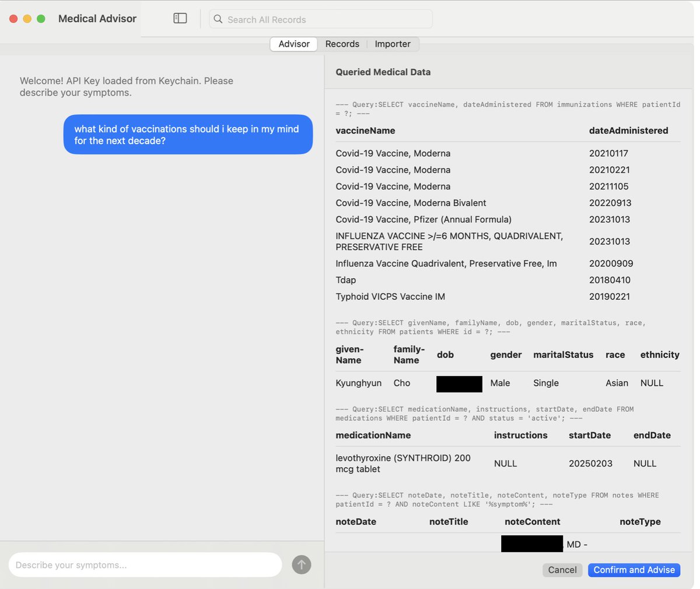Click the maritalStatus column header

[563, 355]
